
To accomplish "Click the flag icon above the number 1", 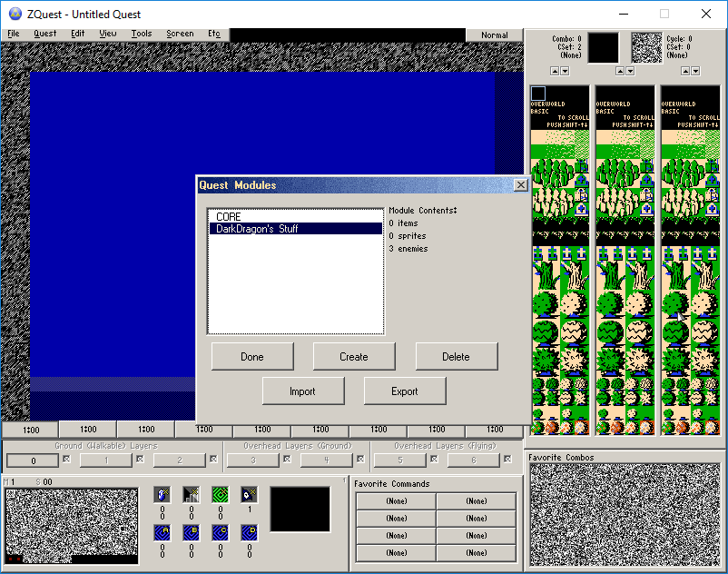I will [250, 495].
